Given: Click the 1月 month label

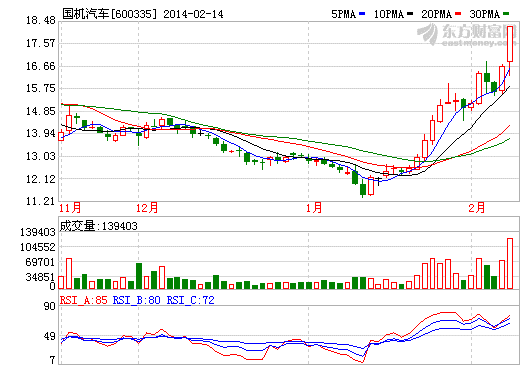Looking at the screenshot, I should tap(314, 208).
